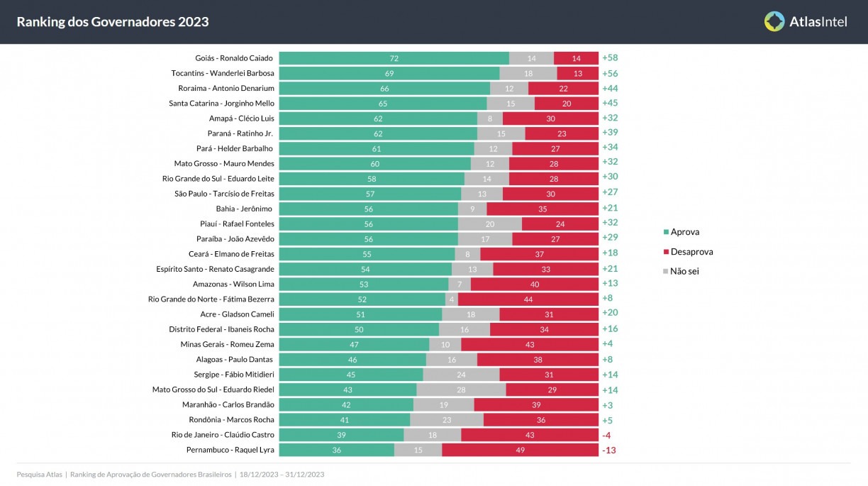Click the AtlasIntel circular logo icon
Image resolution: width=868 pixels, height=486 pixels.
point(774,21)
